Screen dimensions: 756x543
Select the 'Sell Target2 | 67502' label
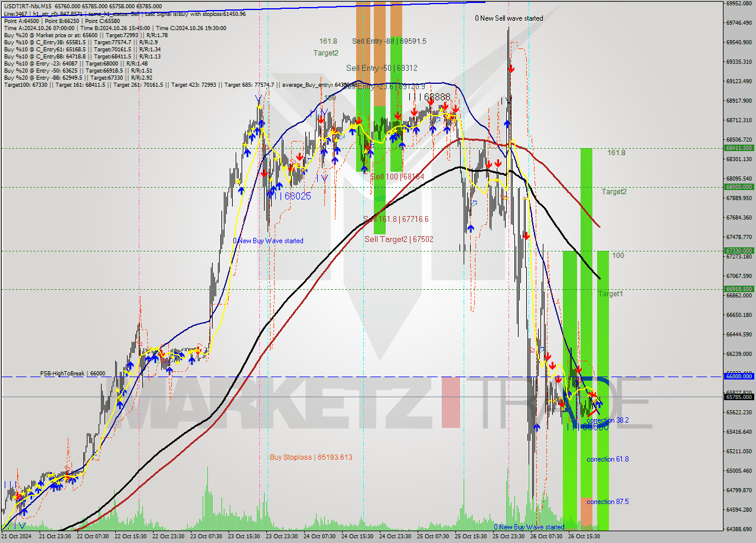coord(399,239)
